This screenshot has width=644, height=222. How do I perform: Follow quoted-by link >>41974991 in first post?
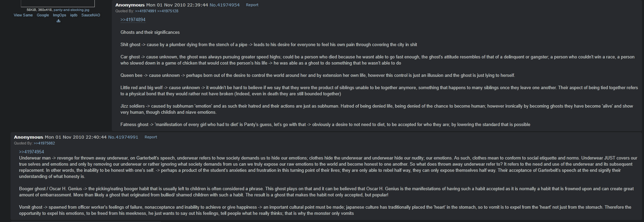click(x=146, y=11)
